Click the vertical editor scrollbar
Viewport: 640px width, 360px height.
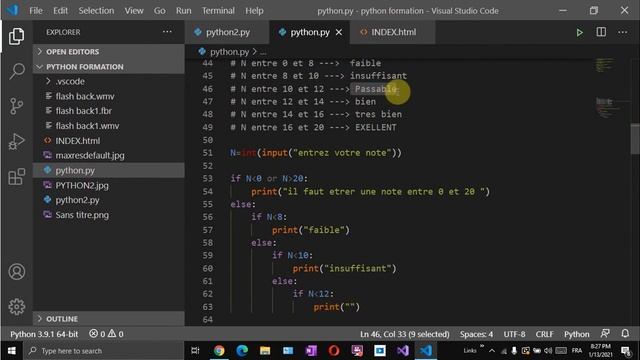[x=635, y=139]
